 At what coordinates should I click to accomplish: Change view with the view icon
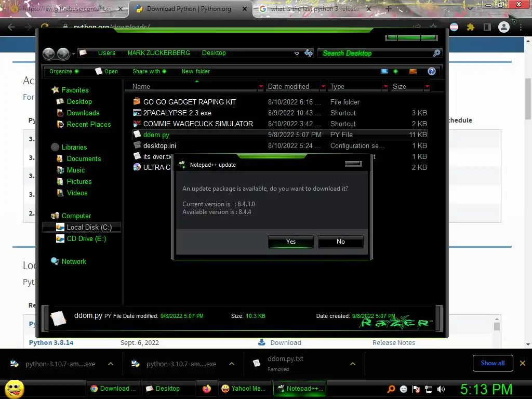coord(384,71)
